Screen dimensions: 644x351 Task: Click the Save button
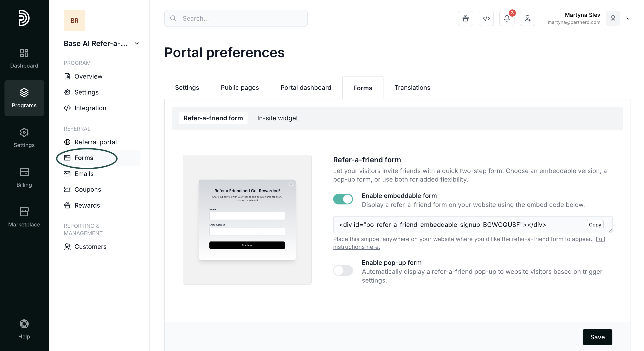[597, 337]
